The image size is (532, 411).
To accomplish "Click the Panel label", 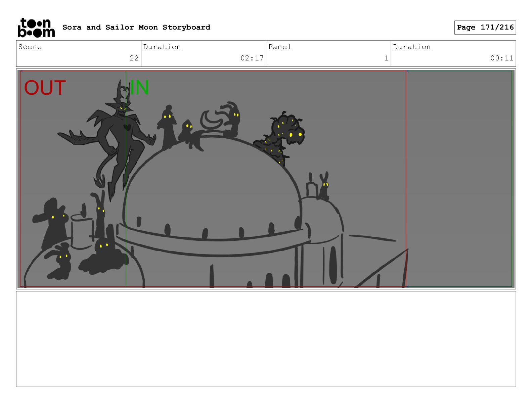I will [x=280, y=47].
